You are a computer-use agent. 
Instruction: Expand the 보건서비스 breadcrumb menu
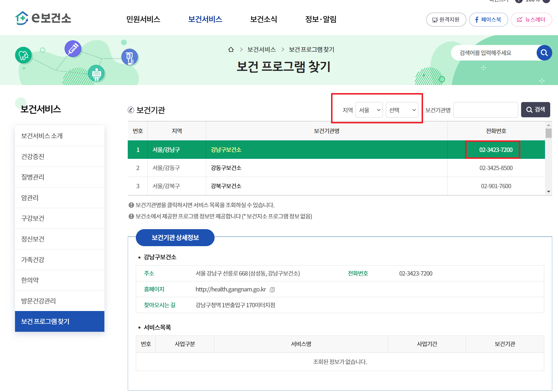click(261, 49)
